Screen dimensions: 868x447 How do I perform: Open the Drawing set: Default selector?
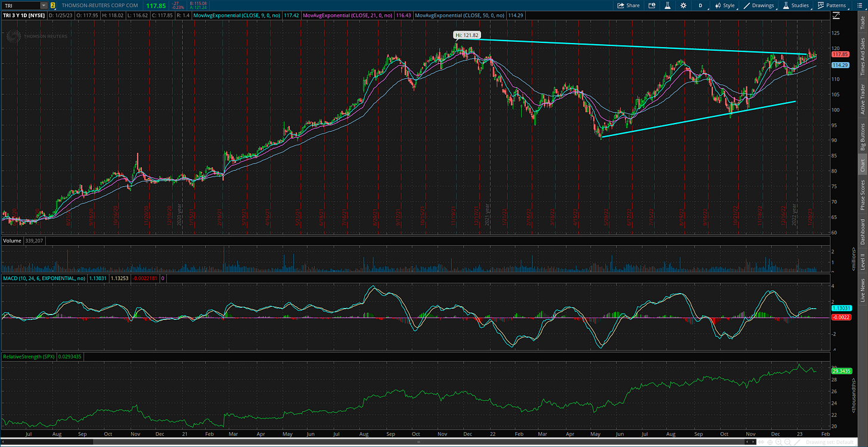tap(830, 442)
